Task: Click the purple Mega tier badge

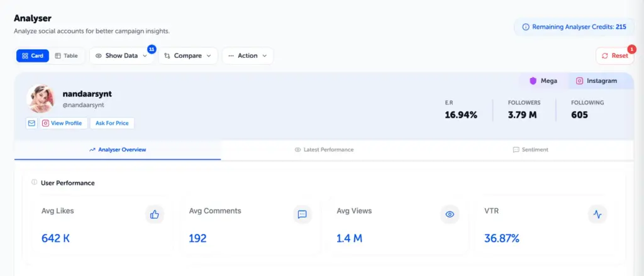Action: (543, 81)
